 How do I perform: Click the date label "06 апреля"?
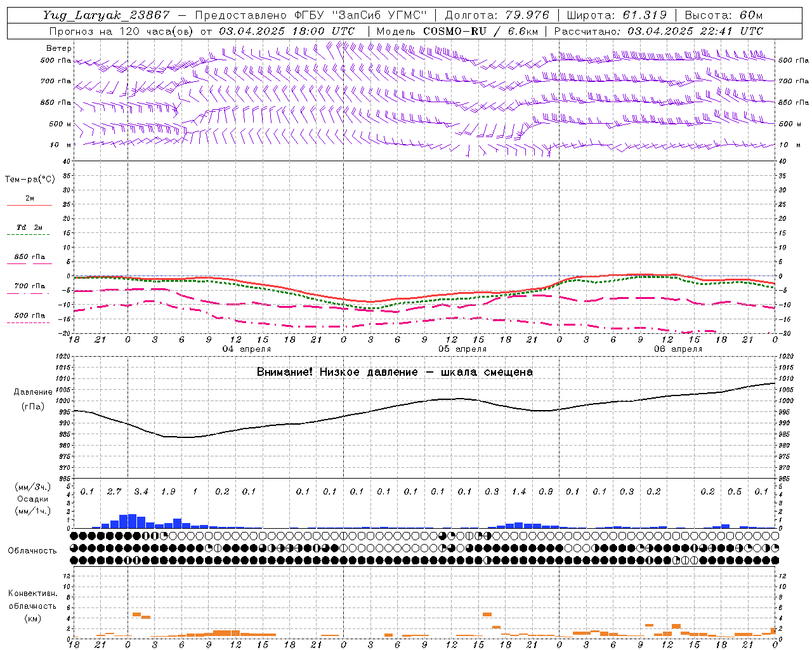coord(678,349)
